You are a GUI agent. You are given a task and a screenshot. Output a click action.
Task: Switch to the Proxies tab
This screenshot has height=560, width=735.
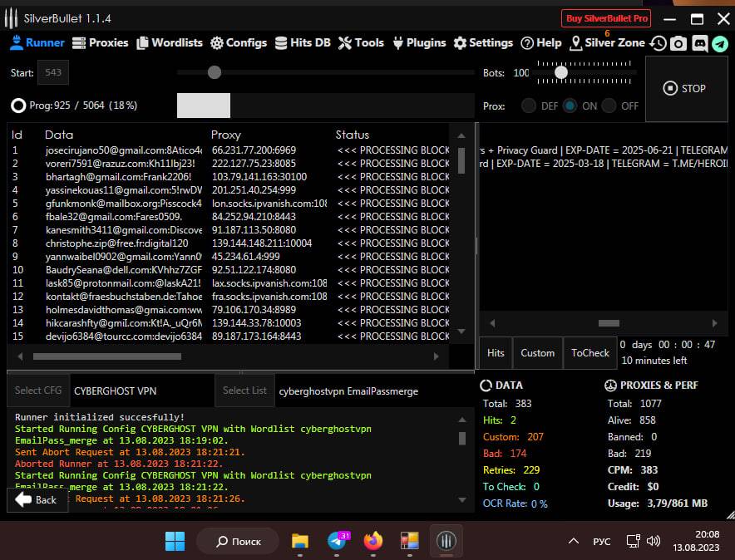[x=101, y=42]
